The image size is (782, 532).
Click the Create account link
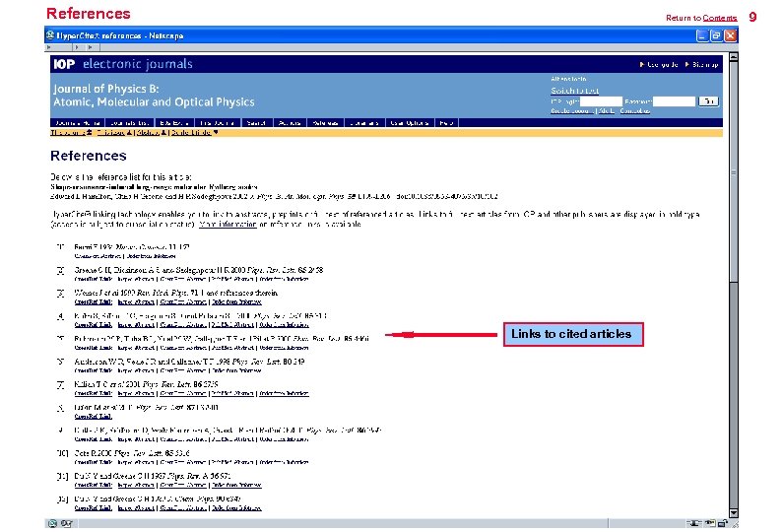[572, 110]
